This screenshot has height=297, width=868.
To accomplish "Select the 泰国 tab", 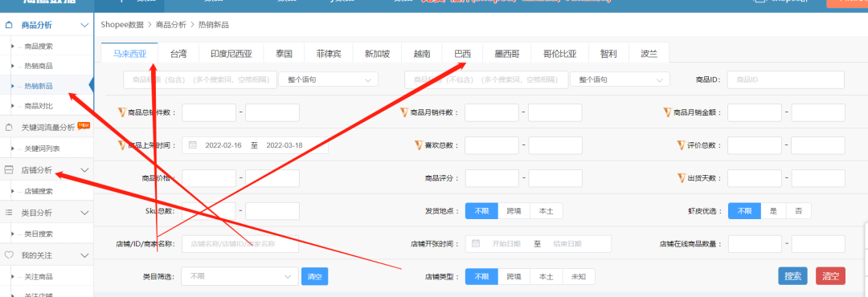I will (x=284, y=54).
